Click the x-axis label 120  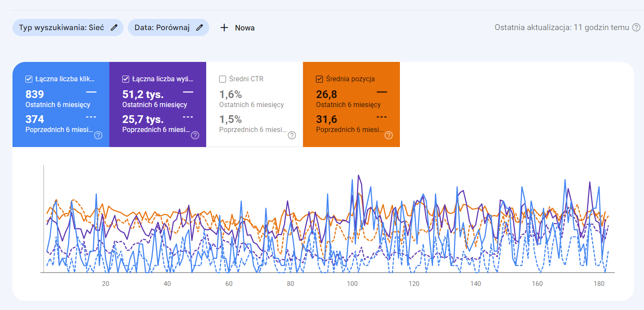[x=414, y=284]
